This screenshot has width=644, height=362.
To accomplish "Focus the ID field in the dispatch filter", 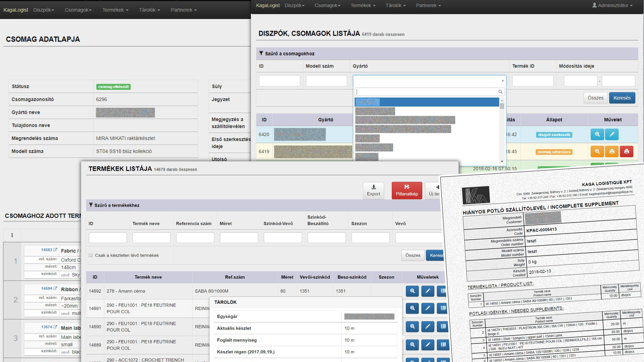I will pos(279,81).
